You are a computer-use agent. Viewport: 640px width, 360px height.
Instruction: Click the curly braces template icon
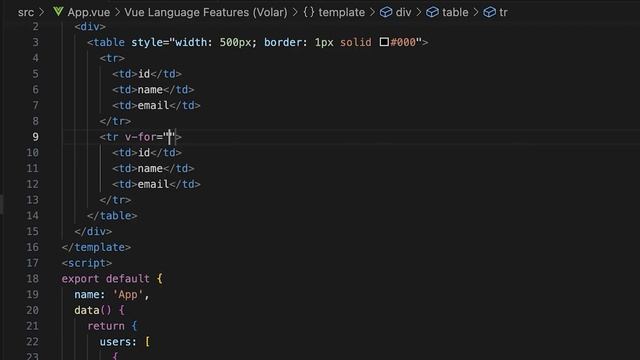pyautogui.click(x=309, y=12)
